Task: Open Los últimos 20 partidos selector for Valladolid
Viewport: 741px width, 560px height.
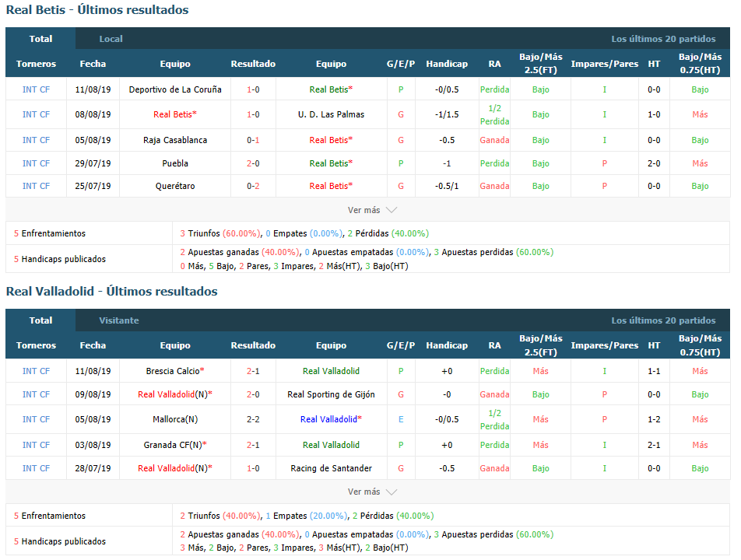Action: coord(663,320)
